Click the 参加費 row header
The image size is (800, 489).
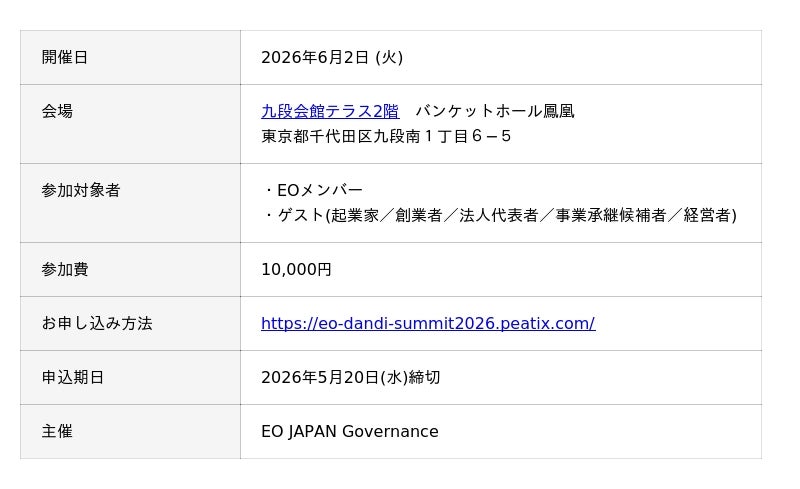[65, 269]
